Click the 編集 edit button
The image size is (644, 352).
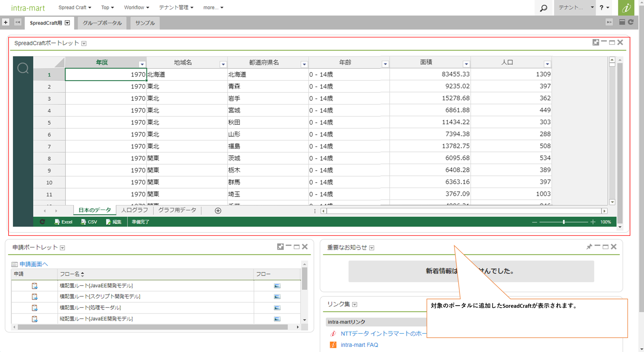(x=114, y=222)
